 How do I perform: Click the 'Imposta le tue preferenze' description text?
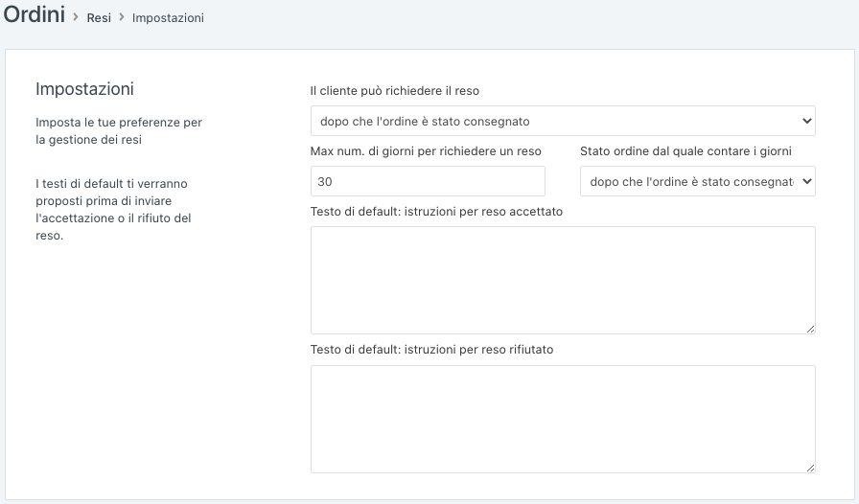click(x=119, y=131)
